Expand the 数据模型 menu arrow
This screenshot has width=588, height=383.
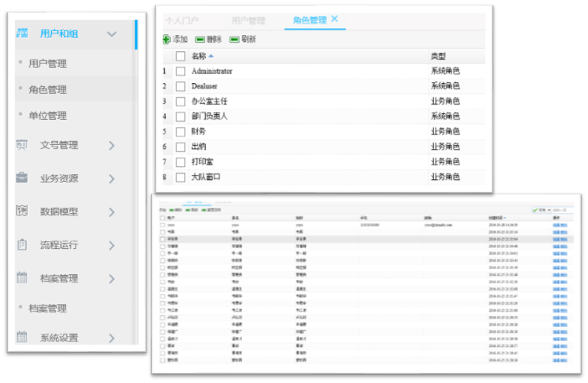pyautogui.click(x=111, y=212)
